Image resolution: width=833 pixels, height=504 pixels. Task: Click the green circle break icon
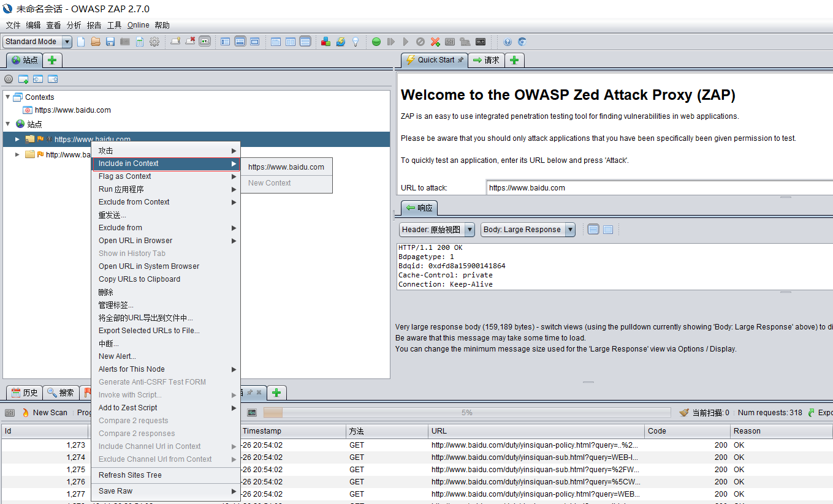point(376,42)
